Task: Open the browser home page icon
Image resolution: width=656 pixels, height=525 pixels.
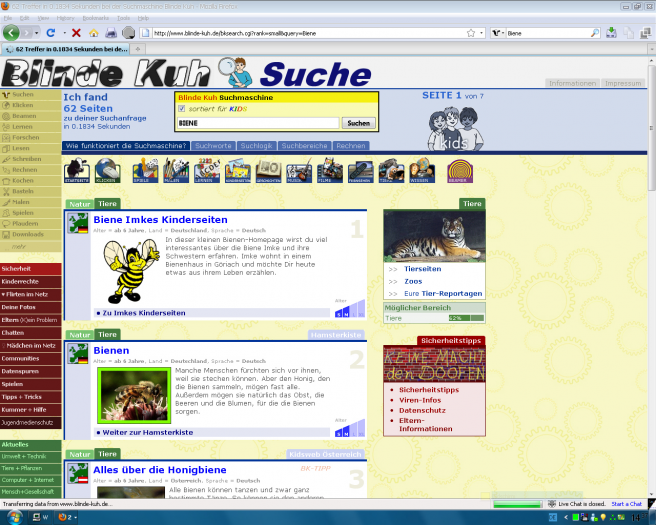Action: [x=94, y=33]
